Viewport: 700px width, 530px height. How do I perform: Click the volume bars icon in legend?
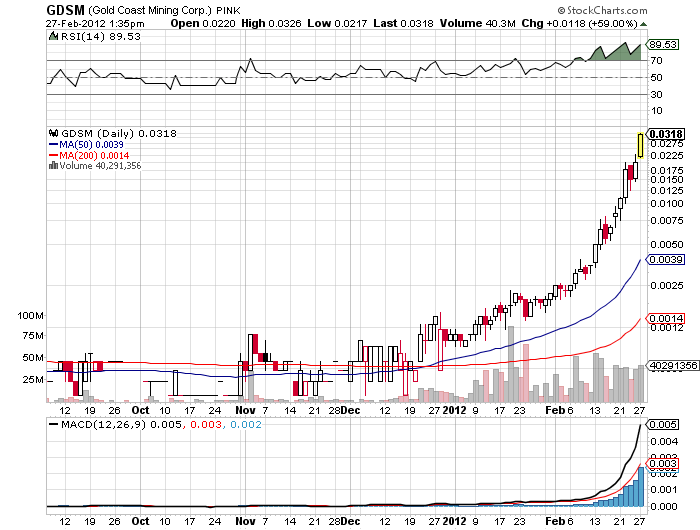(53, 166)
